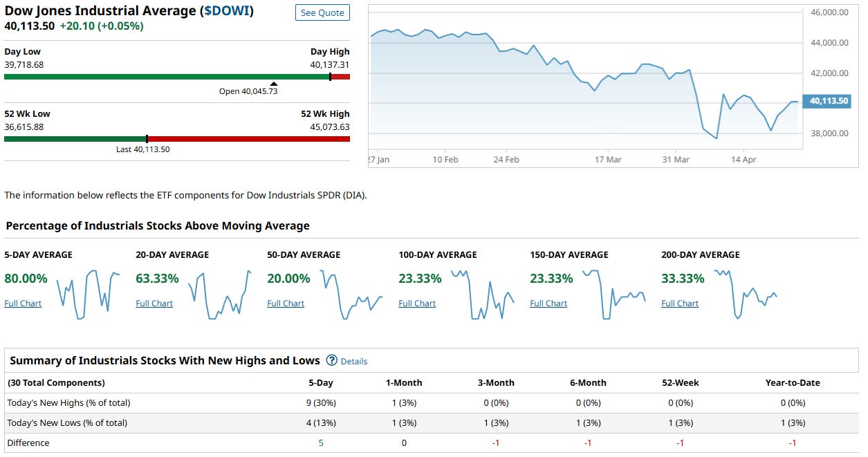
Task: Click the 52 Wk Low value 36,615.88
Action: pyautogui.click(x=24, y=127)
